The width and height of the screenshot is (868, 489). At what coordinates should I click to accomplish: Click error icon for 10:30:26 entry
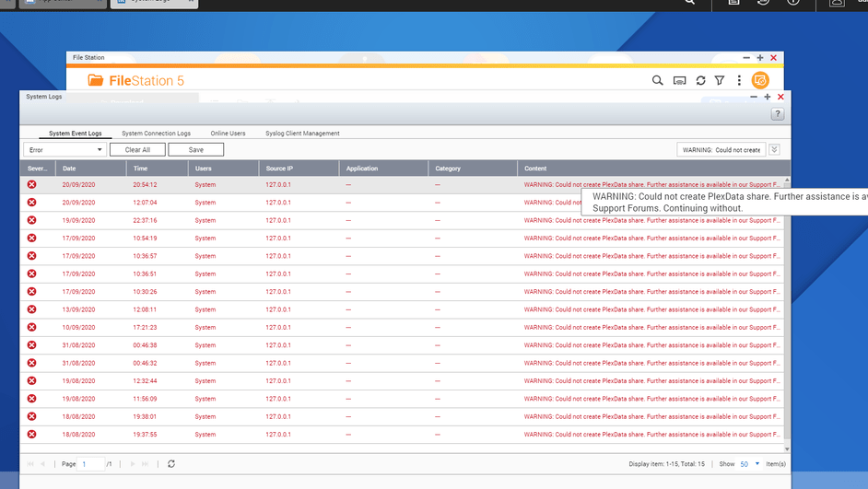point(32,292)
